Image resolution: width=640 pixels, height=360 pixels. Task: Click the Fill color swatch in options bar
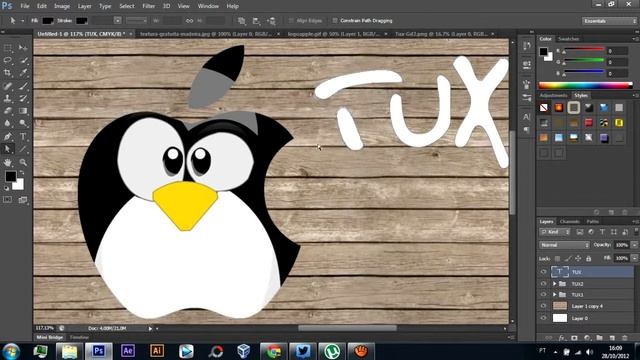[x=48, y=20]
